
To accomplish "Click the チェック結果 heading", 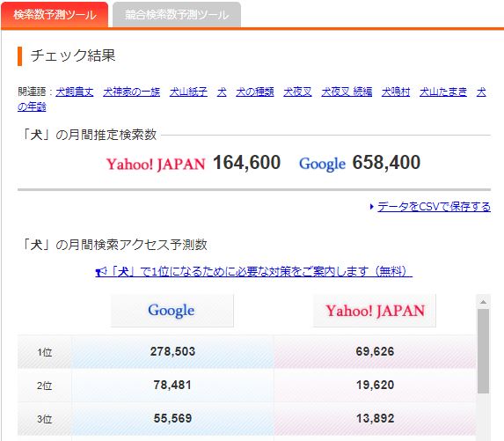I will (x=73, y=55).
